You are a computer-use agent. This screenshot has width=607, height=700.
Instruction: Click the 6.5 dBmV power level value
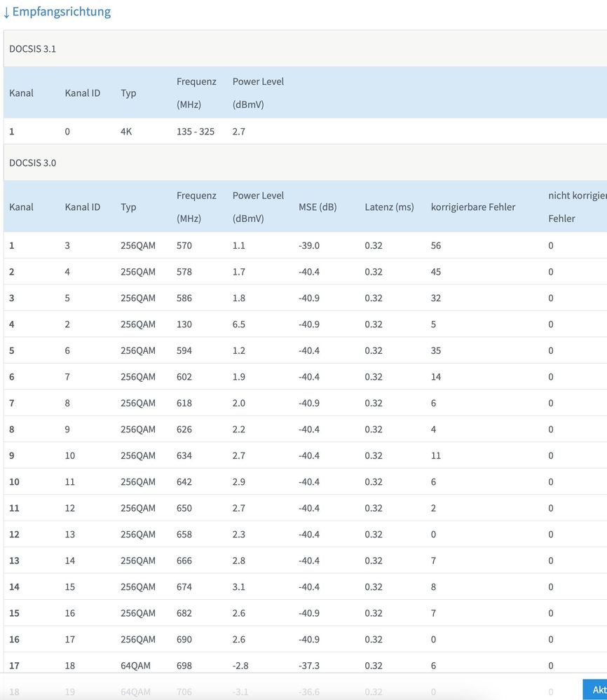tap(239, 324)
